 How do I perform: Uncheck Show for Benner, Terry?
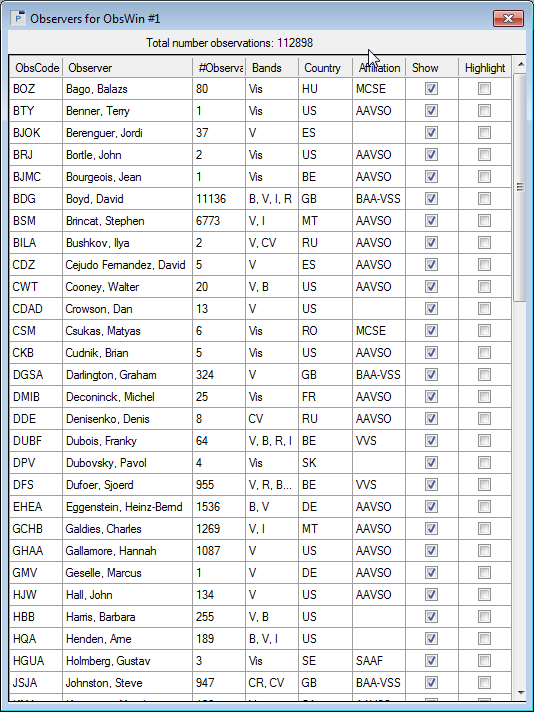[431, 110]
